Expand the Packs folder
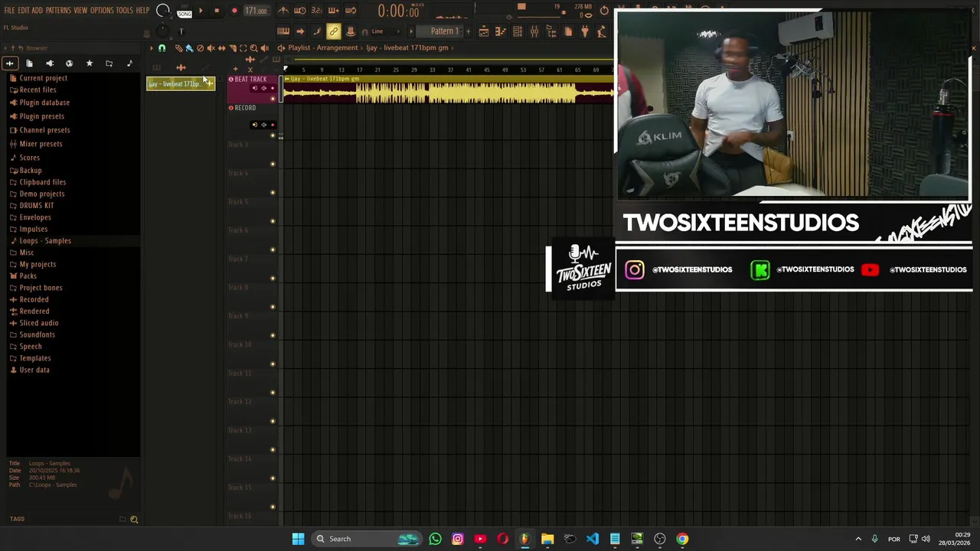The height and width of the screenshot is (551, 980). [28, 276]
